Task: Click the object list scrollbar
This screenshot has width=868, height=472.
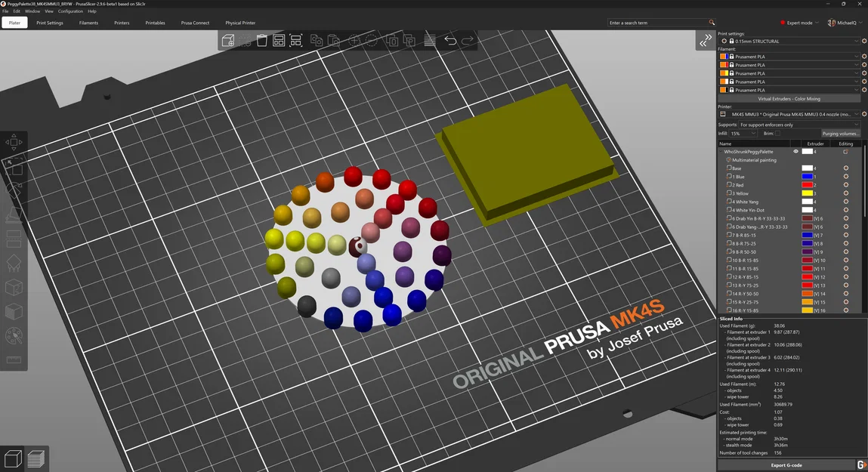Action: (863, 183)
